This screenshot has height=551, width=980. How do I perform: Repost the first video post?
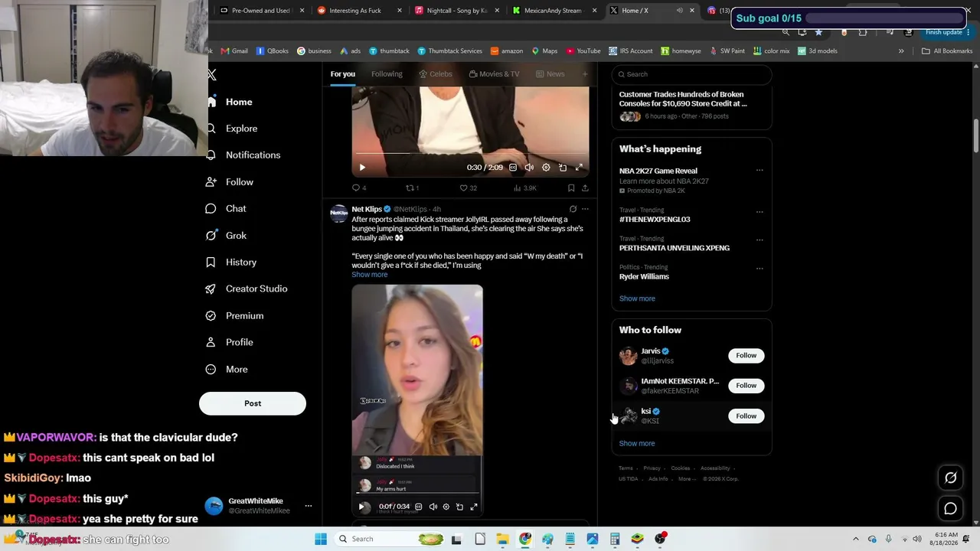[x=410, y=187]
